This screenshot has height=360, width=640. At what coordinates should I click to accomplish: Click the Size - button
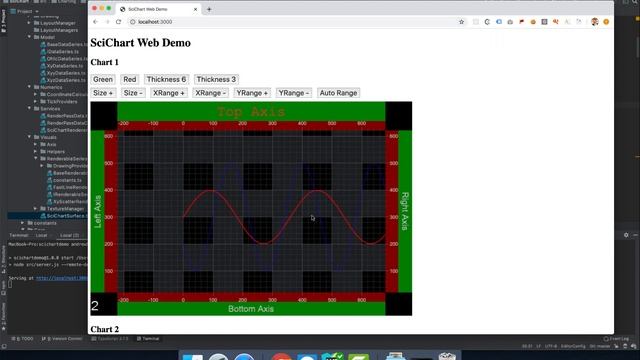coord(133,93)
